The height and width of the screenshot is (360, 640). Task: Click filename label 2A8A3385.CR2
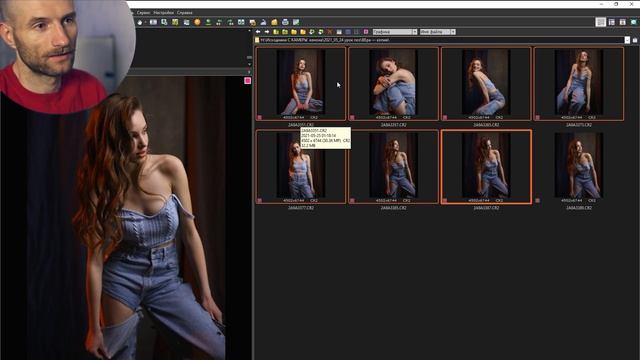[393, 208]
